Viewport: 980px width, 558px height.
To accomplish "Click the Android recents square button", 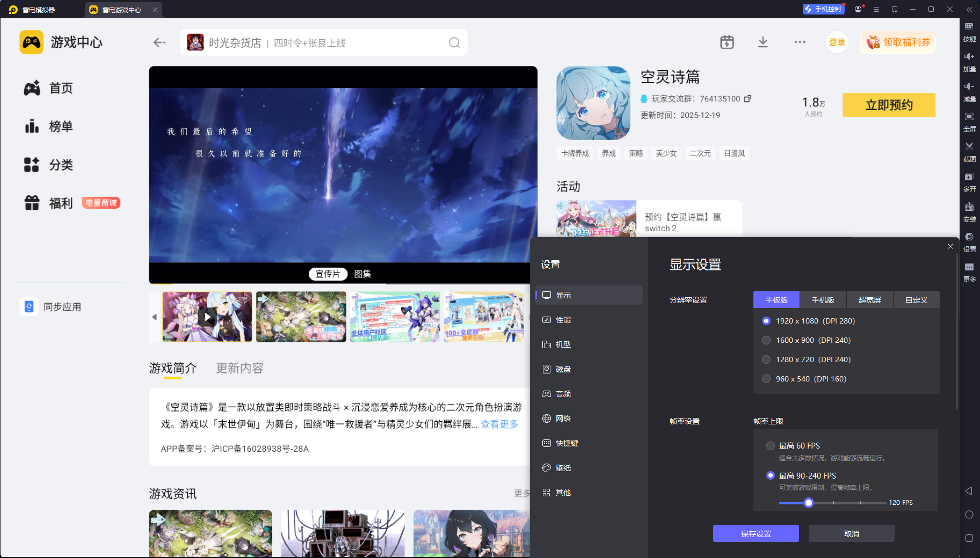I will coord(969,538).
